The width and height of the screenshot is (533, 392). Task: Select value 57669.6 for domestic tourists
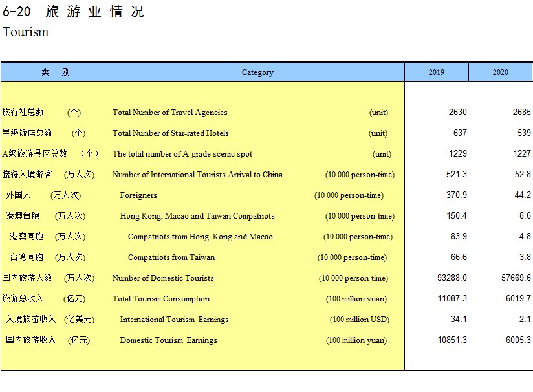click(x=516, y=278)
